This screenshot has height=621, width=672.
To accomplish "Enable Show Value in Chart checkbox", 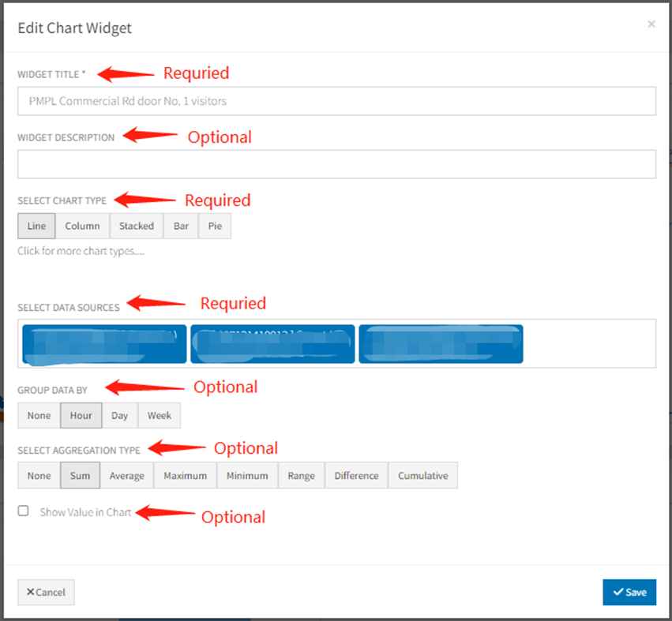I will (24, 511).
